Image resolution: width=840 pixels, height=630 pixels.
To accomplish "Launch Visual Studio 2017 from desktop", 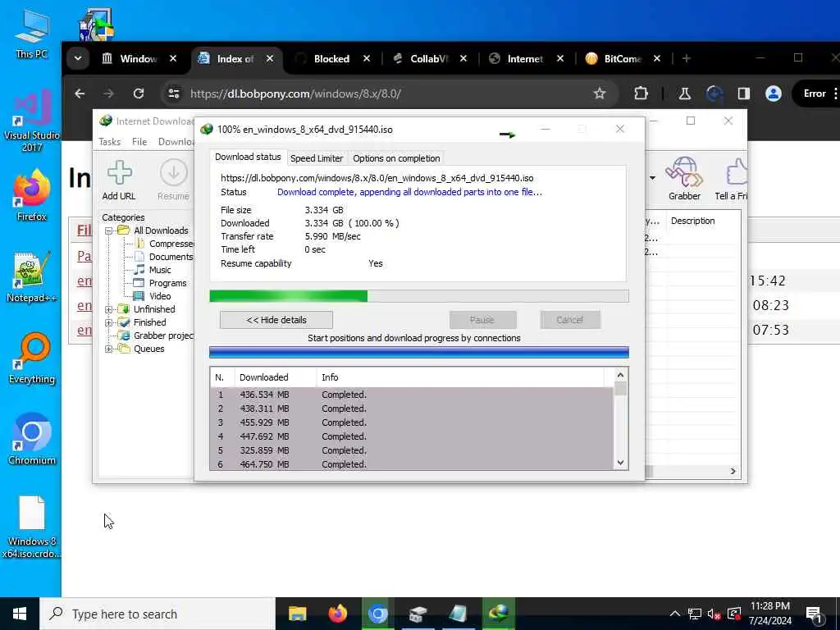I will (32, 121).
